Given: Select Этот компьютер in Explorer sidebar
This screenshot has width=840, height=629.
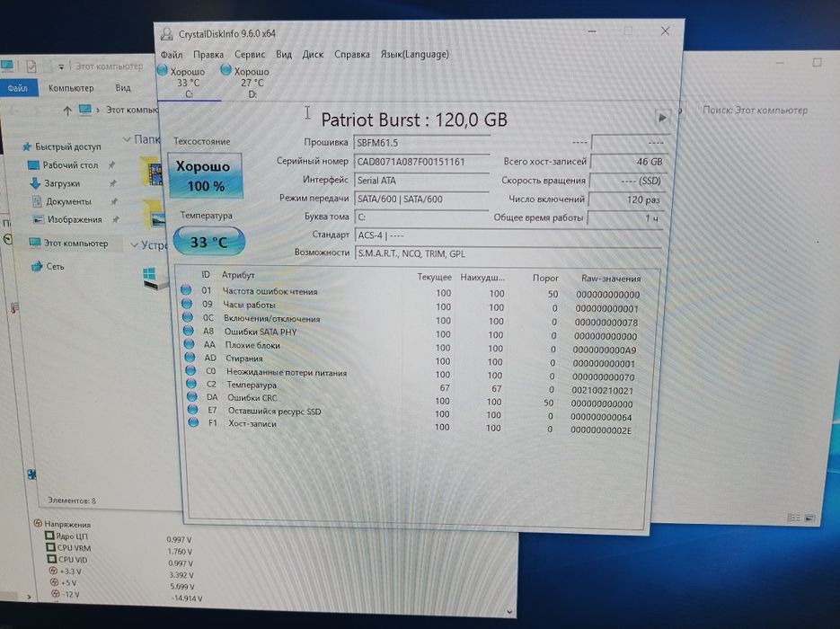Looking at the screenshot, I should point(68,244).
